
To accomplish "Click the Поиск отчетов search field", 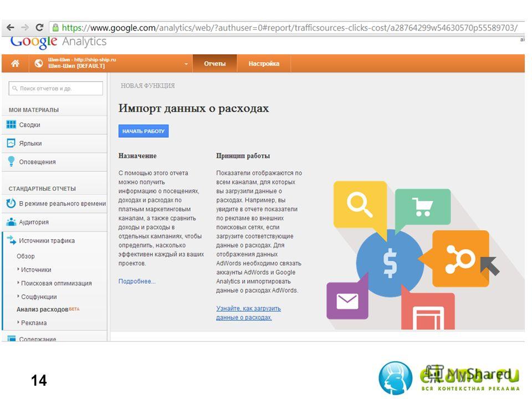I will (55, 88).
